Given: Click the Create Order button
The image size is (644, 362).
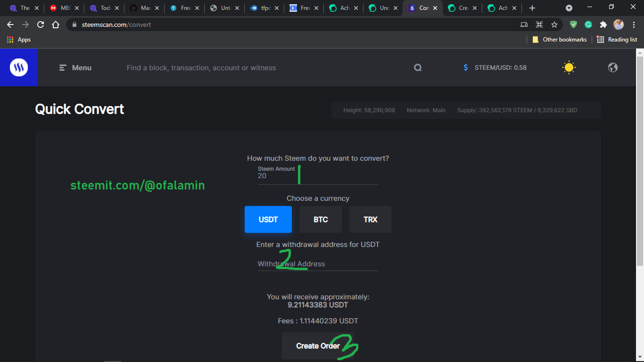Looking at the screenshot, I should click(318, 346).
